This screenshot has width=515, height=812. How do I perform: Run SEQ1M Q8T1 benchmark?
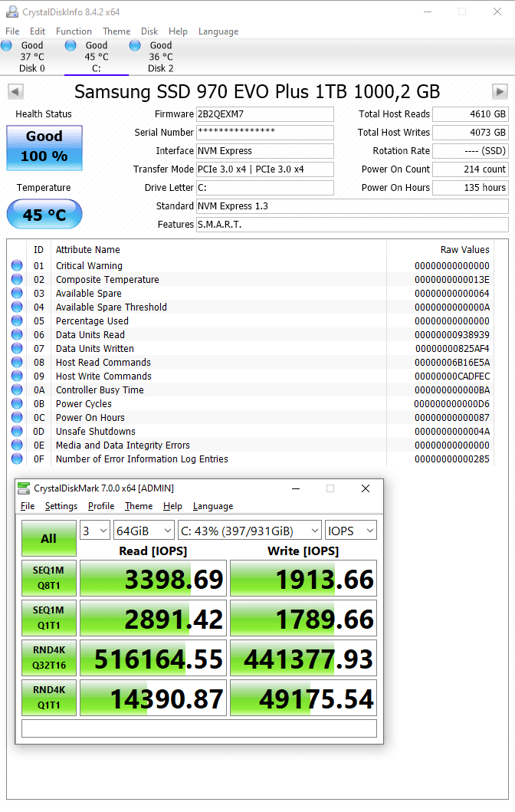pyautogui.click(x=48, y=578)
